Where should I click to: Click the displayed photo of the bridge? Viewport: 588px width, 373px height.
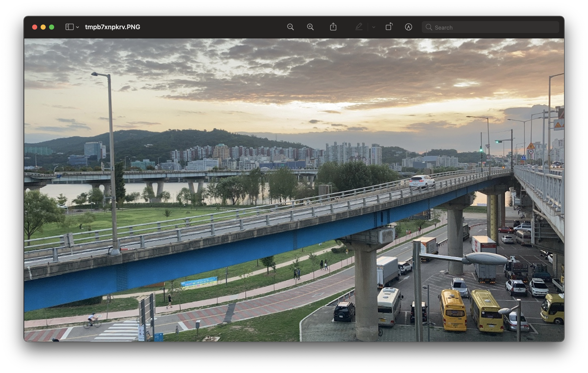click(x=294, y=190)
